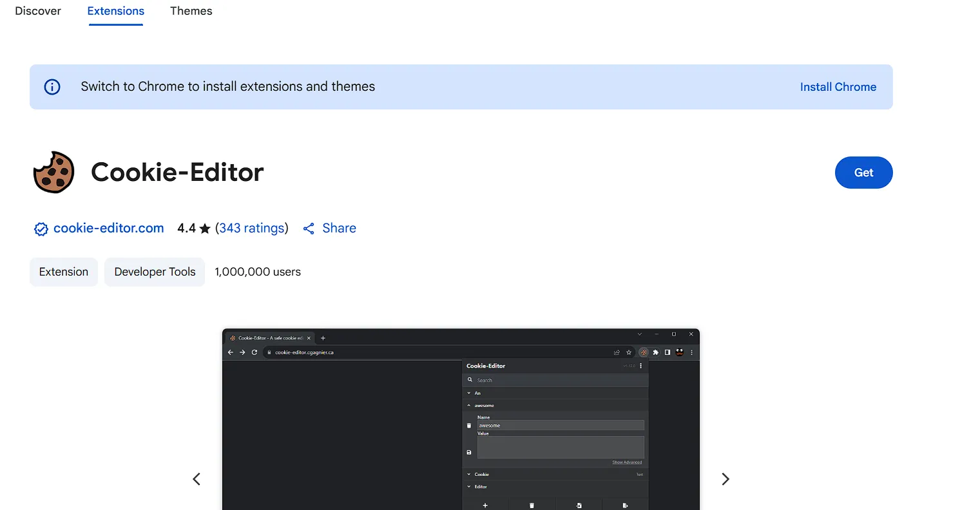
Task: Click the rating star icon
Action: click(x=205, y=229)
